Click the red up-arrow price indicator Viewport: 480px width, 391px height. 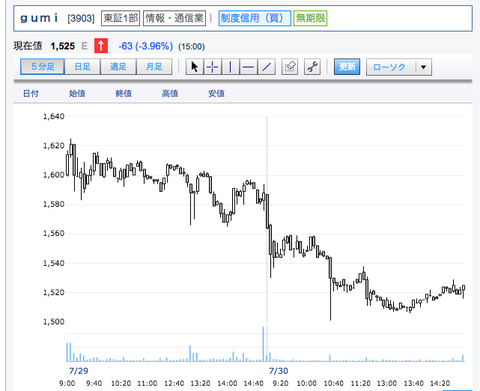point(101,46)
